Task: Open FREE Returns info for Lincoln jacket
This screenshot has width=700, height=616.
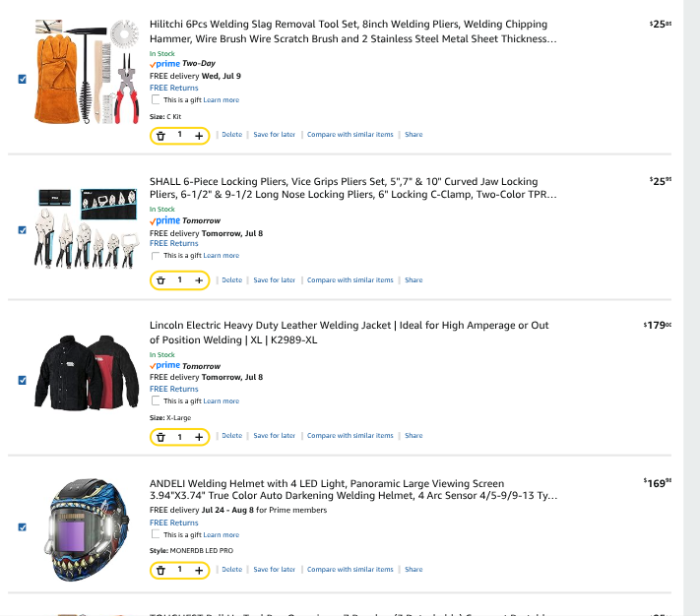Action: [173, 389]
